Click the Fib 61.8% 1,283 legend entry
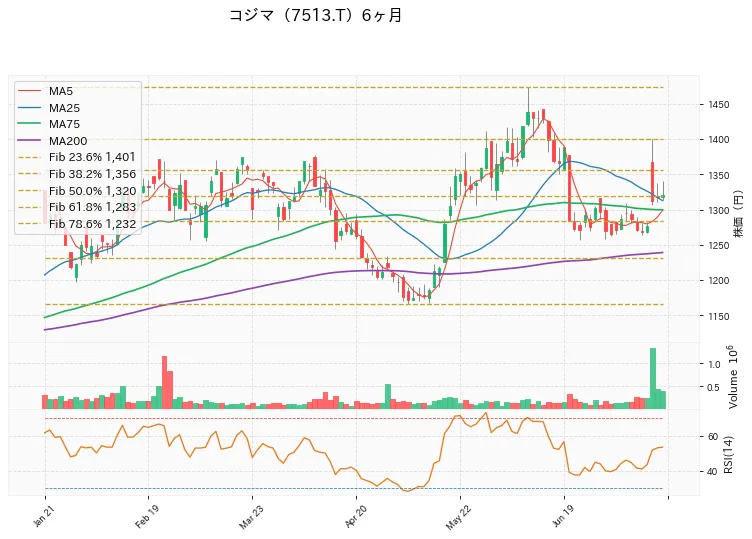The image size is (752, 539). pyautogui.click(x=77, y=207)
